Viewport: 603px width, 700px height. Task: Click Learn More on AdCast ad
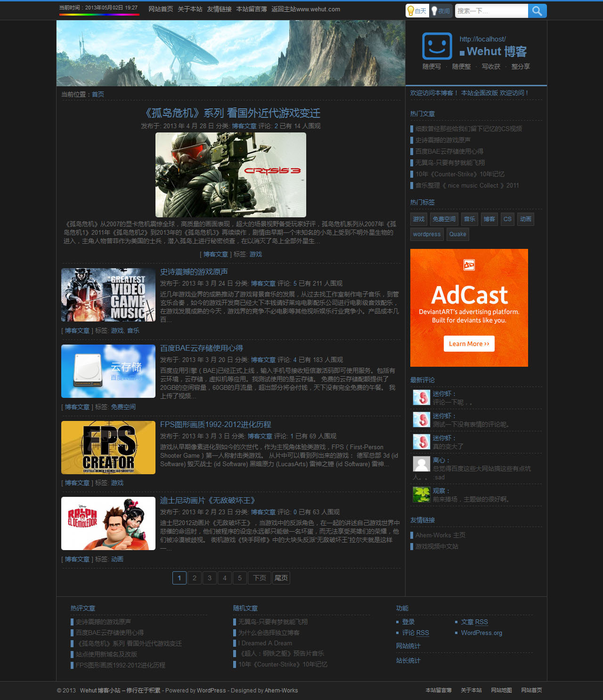click(x=469, y=344)
